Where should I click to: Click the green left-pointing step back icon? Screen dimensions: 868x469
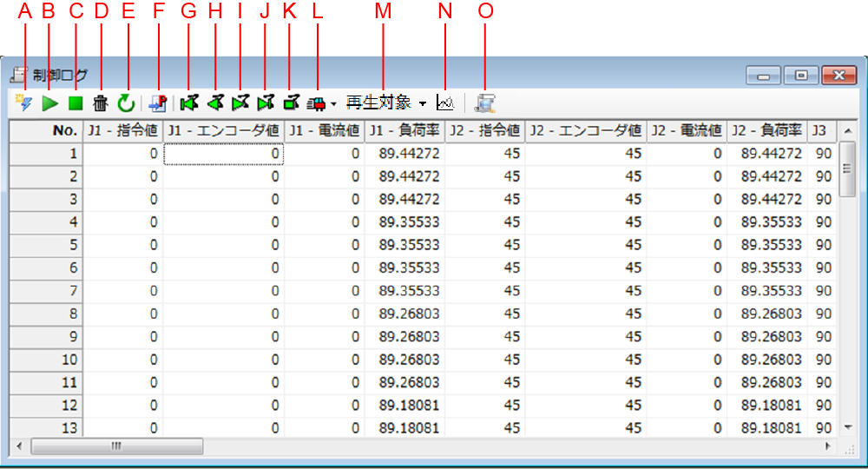[214, 103]
